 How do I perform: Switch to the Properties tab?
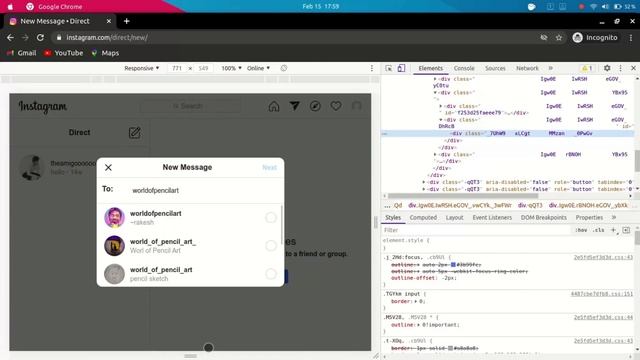click(x=589, y=218)
